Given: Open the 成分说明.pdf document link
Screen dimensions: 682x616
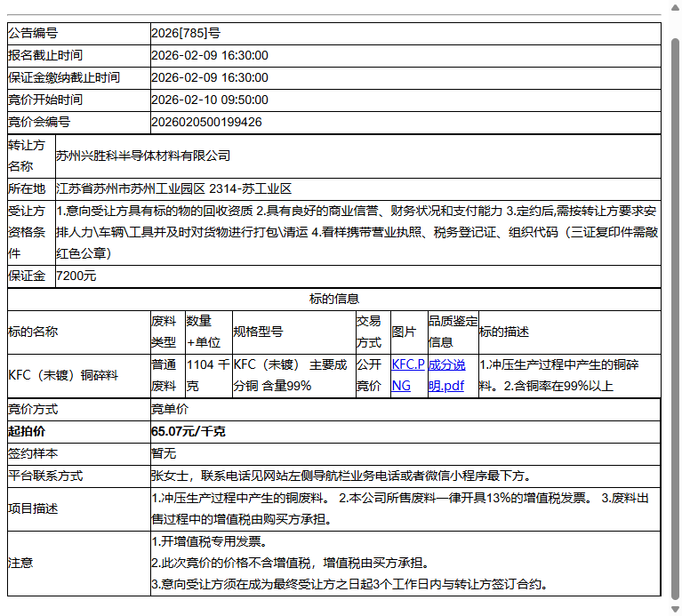Looking at the screenshot, I should tap(446, 375).
